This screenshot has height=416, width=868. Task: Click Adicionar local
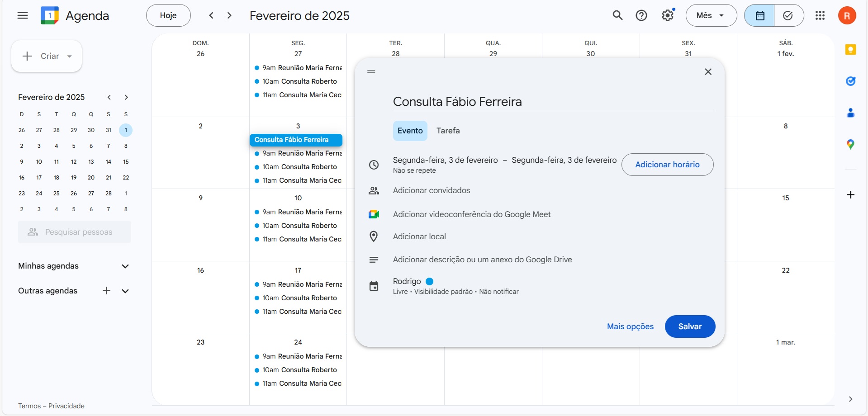coord(419,236)
